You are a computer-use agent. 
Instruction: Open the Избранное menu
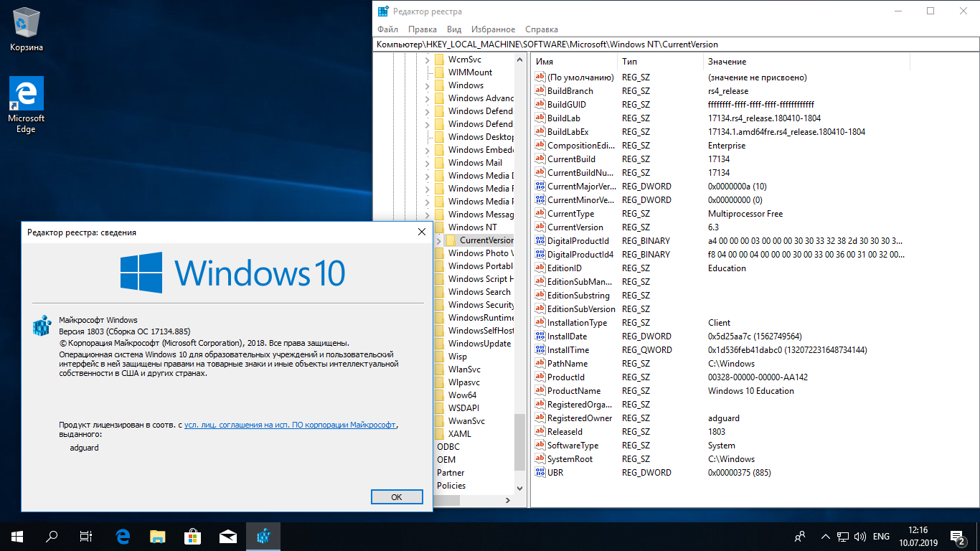coord(493,29)
